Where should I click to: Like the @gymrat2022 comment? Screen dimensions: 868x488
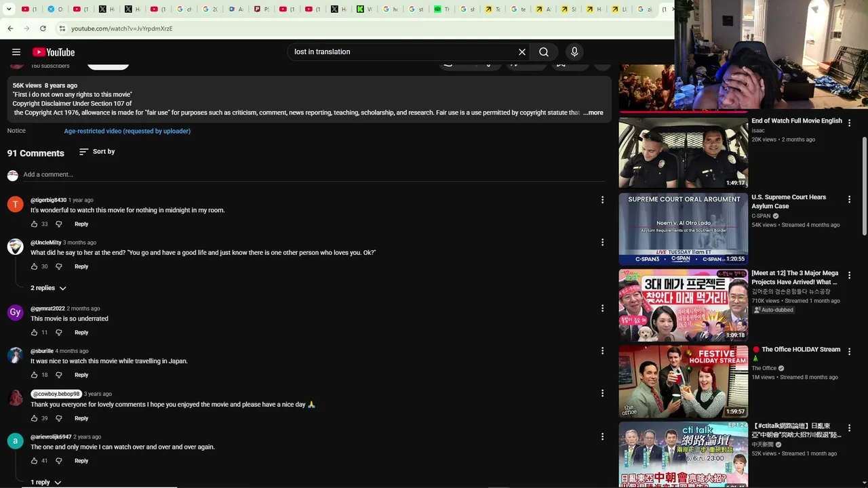point(34,333)
